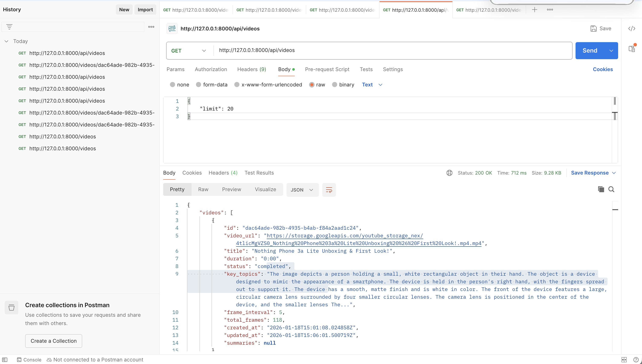Click the two-pane layout icon in the status bar

tap(624, 360)
